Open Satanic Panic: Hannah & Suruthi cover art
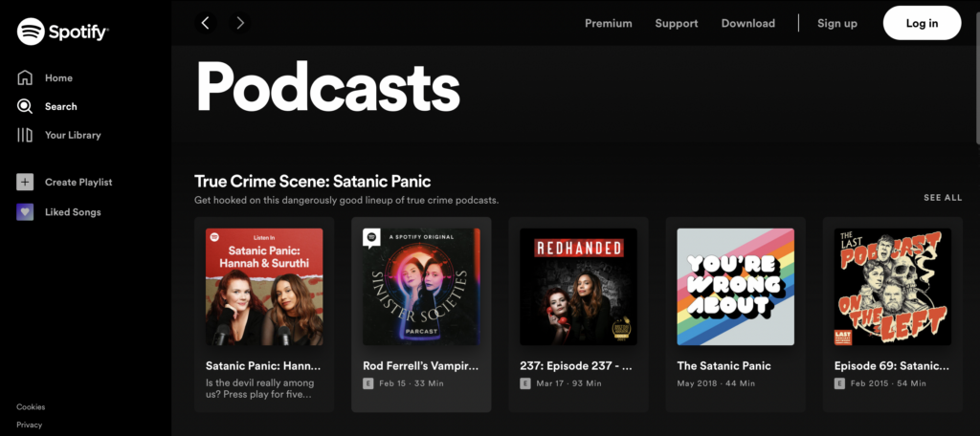This screenshot has height=436, width=980. [264, 288]
